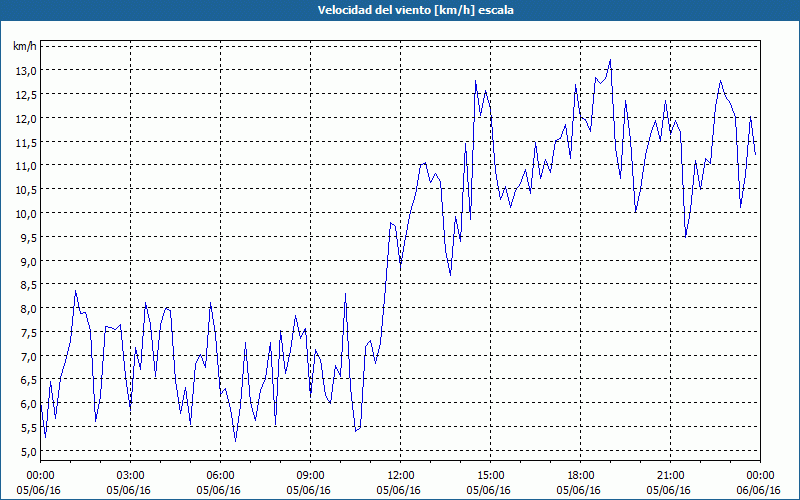Click the "11,5" y-axis value
Screen dimensions: 800x500
click(x=27, y=142)
